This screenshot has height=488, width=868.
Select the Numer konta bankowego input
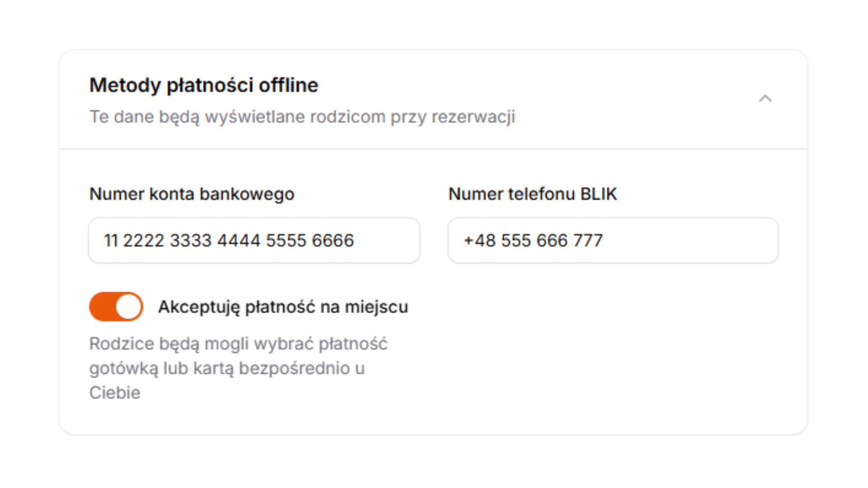254,240
